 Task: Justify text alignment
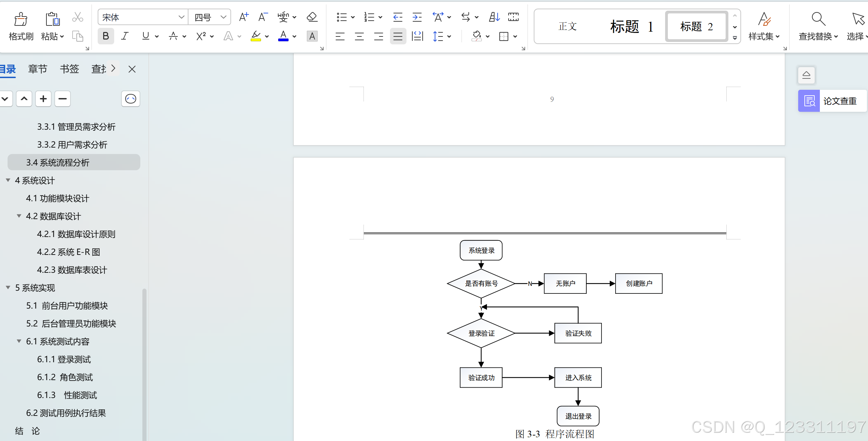pyautogui.click(x=398, y=36)
